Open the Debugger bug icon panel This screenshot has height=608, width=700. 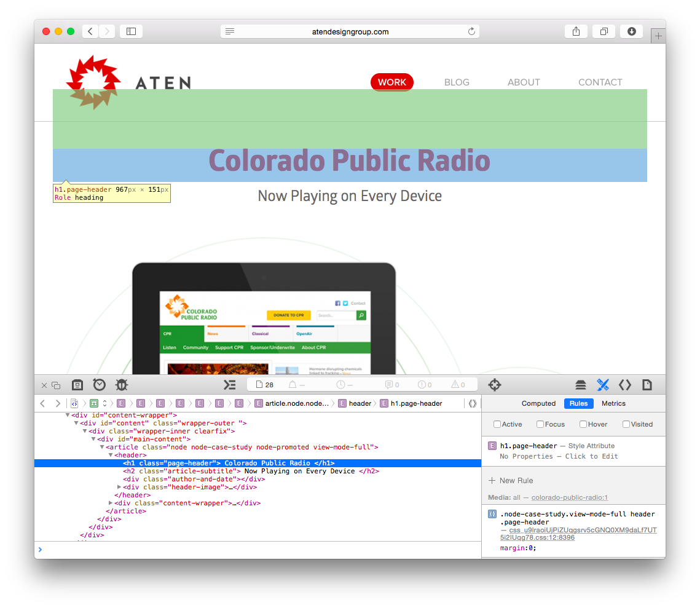coord(122,385)
